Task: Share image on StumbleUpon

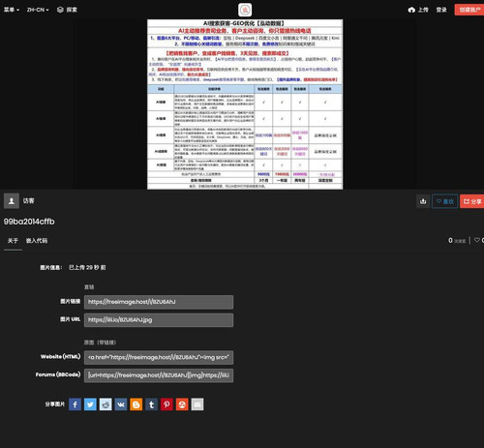Action: tap(182, 404)
